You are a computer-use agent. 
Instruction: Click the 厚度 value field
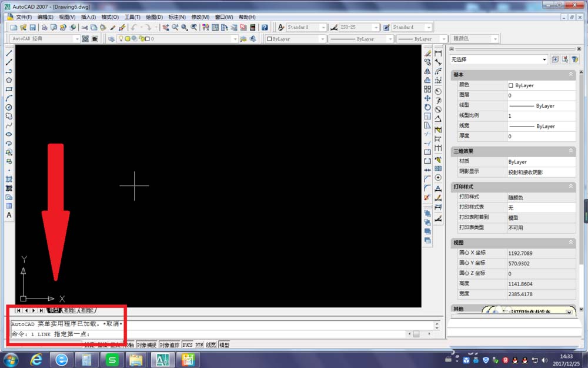click(x=541, y=136)
